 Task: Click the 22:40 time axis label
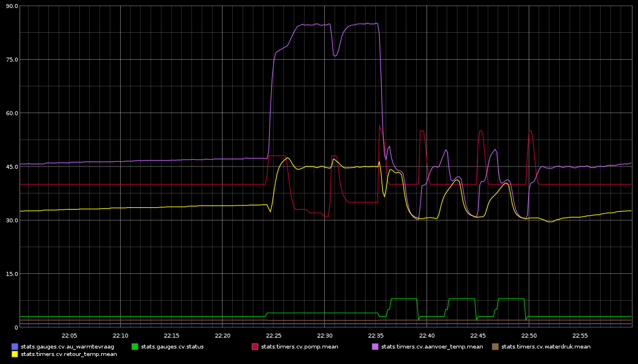(x=427, y=335)
